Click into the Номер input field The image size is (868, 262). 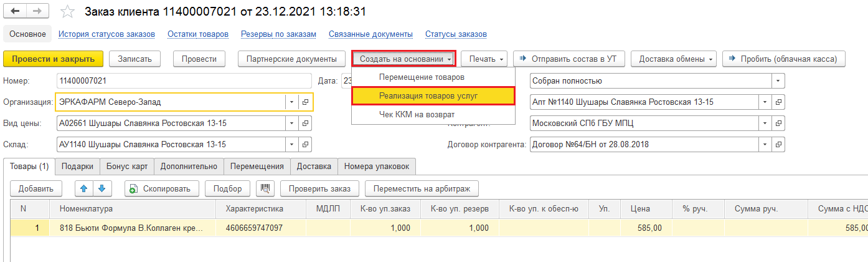(x=183, y=81)
